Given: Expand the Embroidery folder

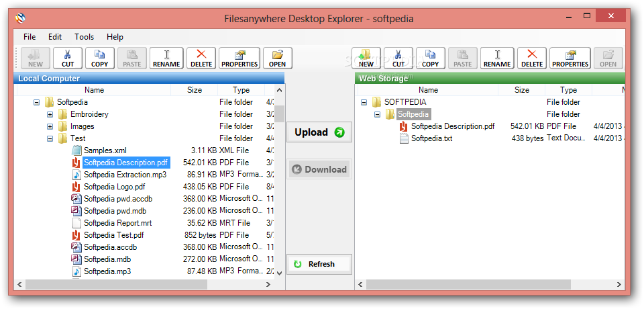Looking at the screenshot, I should 50,114.
